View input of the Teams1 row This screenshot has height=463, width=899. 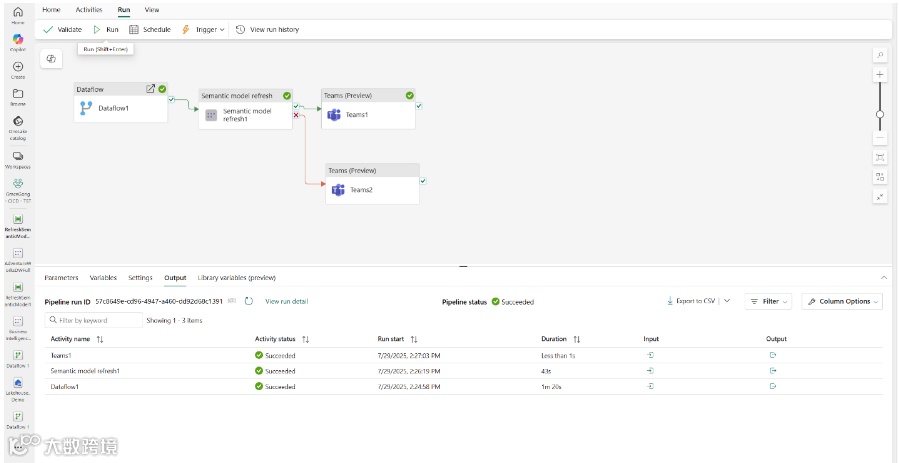point(651,355)
